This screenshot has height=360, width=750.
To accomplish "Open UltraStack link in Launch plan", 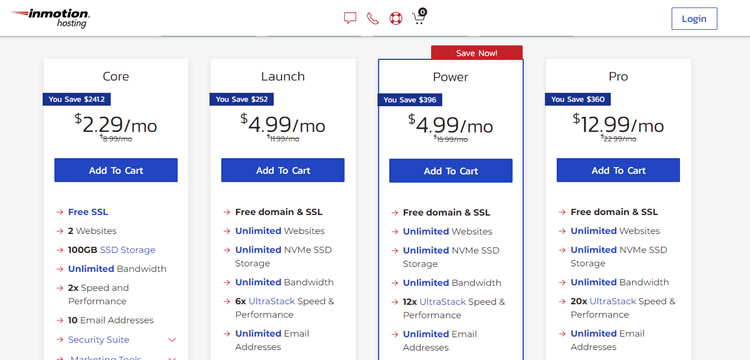I will tap(272, 301).
